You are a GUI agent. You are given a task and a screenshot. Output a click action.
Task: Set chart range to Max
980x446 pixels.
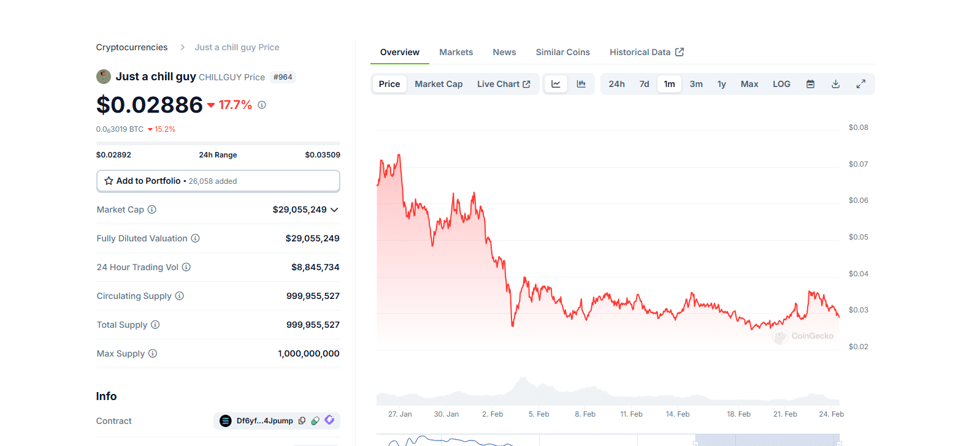749,84
